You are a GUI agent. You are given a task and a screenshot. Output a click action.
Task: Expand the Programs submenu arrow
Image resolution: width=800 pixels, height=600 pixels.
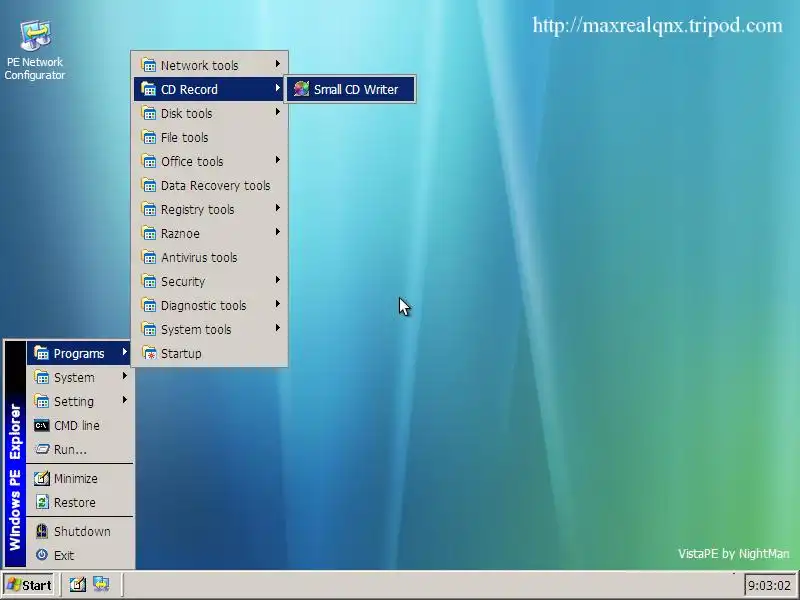point(124,352)
